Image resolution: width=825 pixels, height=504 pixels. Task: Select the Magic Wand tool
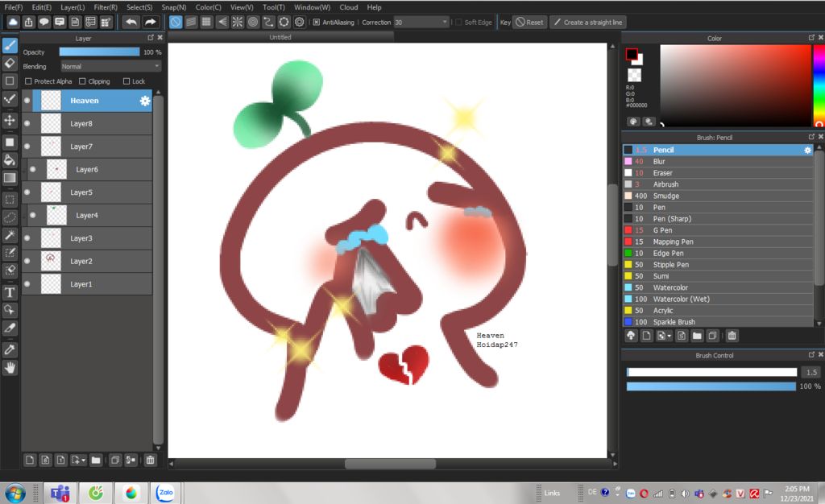(x=10, y=235)
